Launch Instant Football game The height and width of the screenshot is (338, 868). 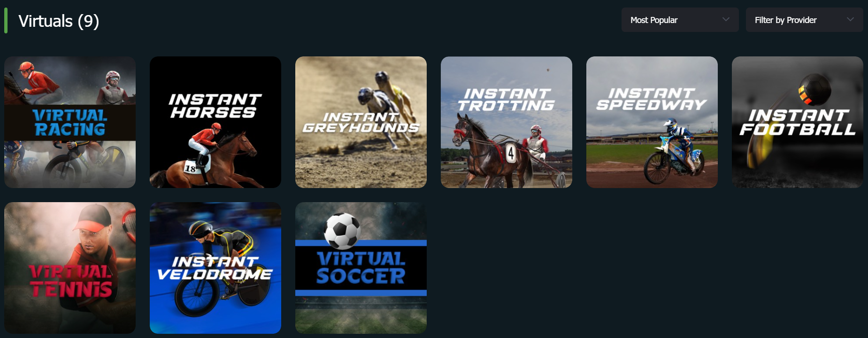tap(798, 122)
